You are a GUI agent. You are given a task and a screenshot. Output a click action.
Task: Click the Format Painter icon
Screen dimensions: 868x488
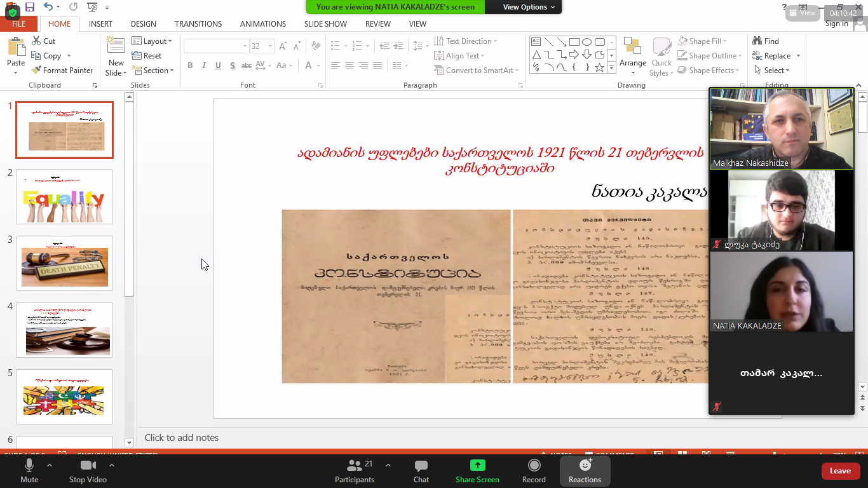[x=37, y=71]
